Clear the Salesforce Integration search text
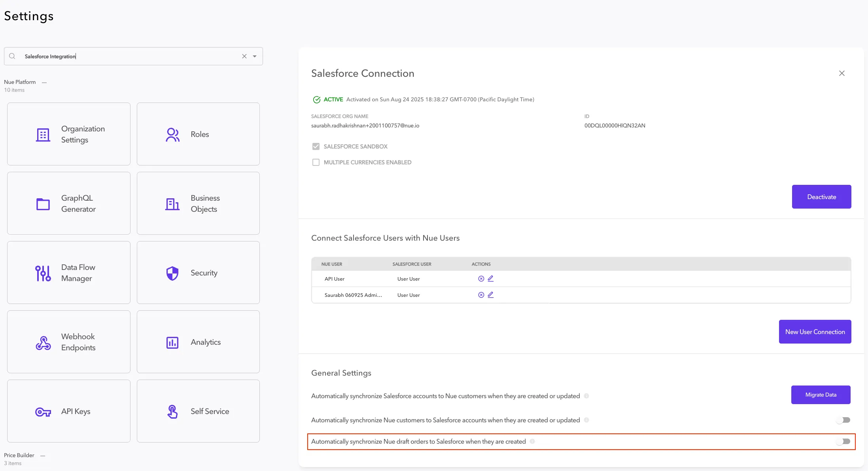This screenshot has width=868, height=471. pyautogui.click(x=244, y=56)
